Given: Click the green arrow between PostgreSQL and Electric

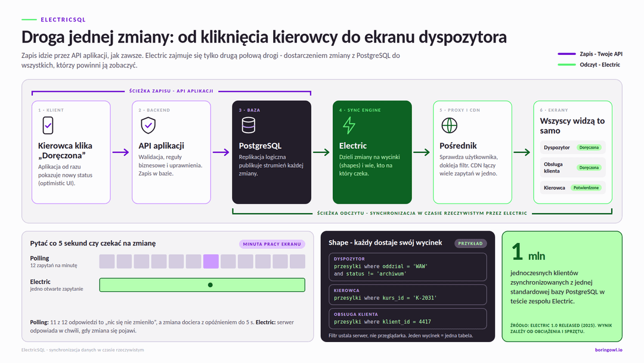Looking at the screenshot, I should click(321, 152).
